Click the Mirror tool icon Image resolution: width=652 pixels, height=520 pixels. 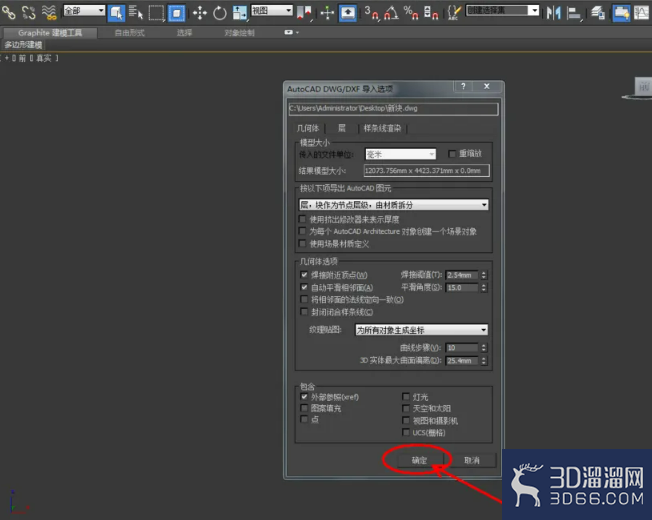(553, 13)
